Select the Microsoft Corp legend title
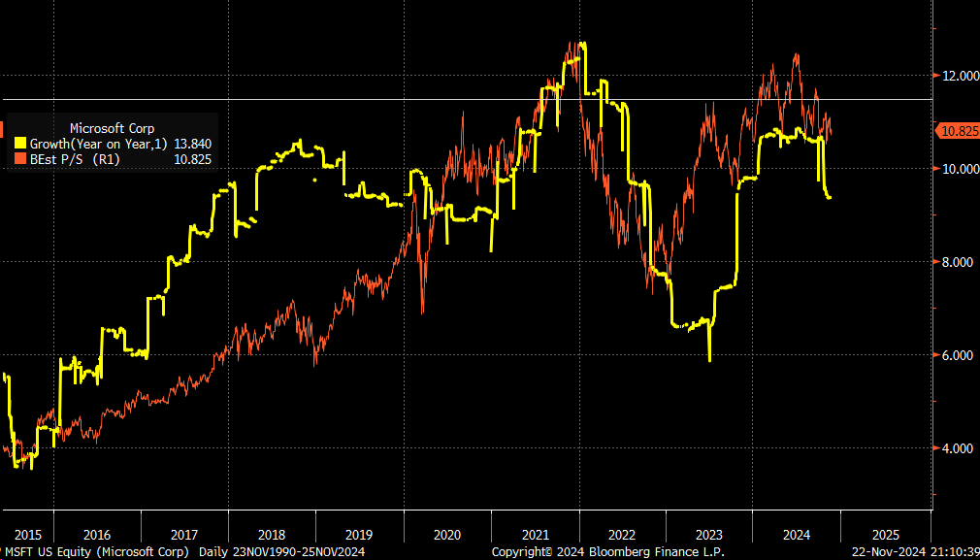 pos(112,129)
